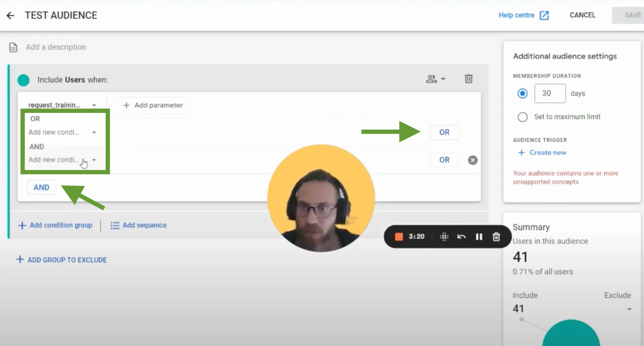644x346 pixels.
Task: Add sequence
Action: (138, 226)
